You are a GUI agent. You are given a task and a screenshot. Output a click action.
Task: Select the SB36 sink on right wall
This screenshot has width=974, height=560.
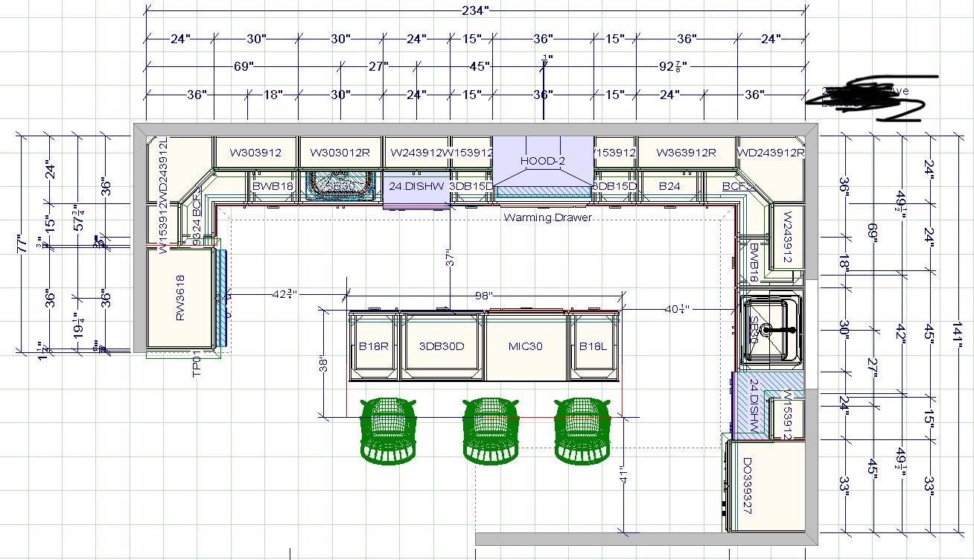[772, 328]
